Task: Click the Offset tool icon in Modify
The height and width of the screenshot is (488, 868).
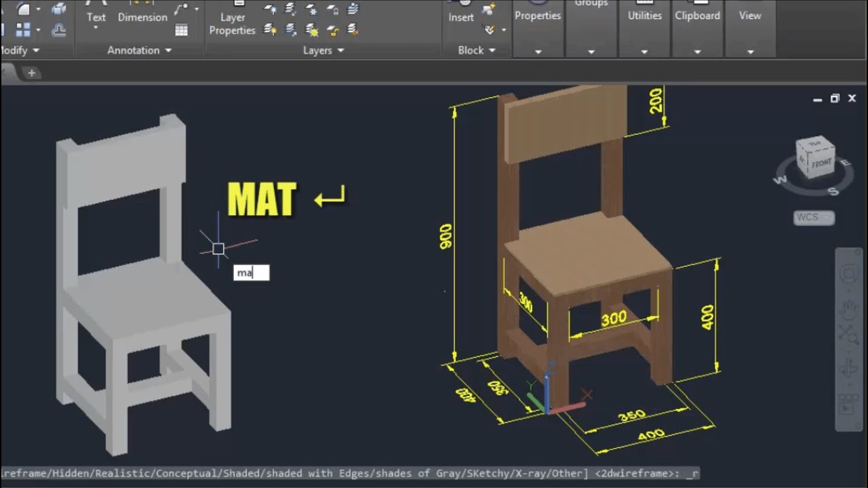Action: pos(59,30)
